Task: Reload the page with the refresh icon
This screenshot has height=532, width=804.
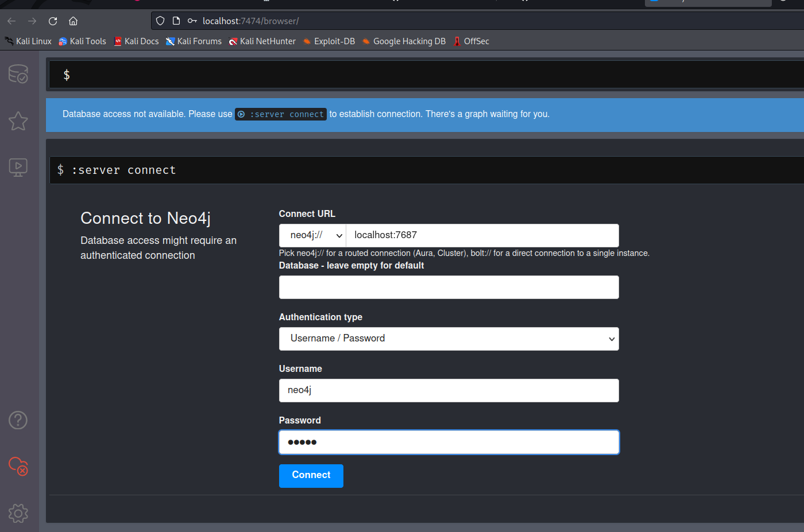Action: [x=53, y=21]
